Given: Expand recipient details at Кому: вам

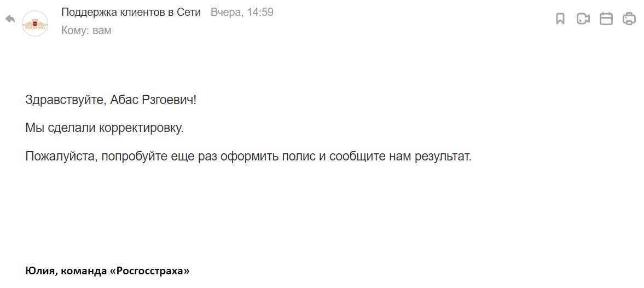Looking at the screenshot, I should click(86, 31).
